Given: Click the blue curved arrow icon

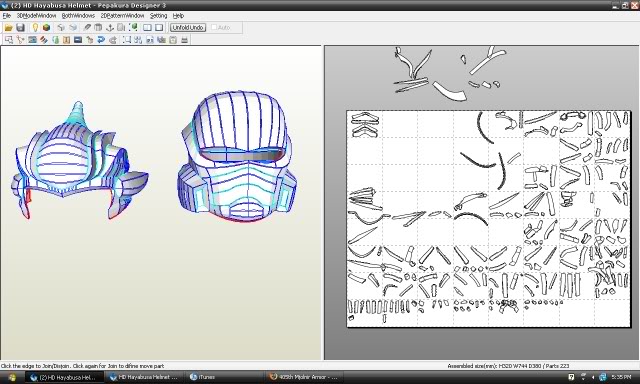Looking at the screenshot, I should (x=101, y=40).
